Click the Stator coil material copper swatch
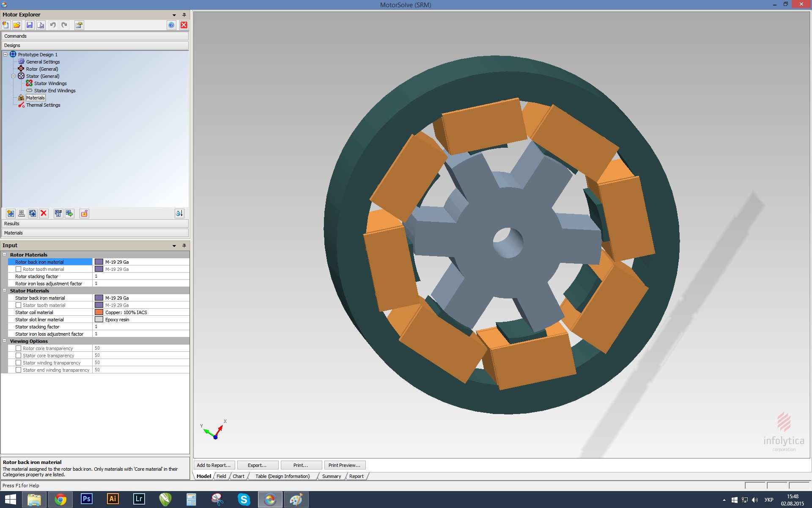This screenshot has height=508, width=812. 99,312
